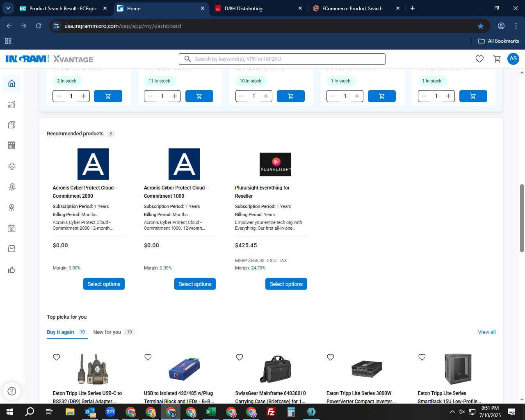Image resolution: width=525 pixels, height=420 pixels.
Task: Open FileZilla from the taskbar
Action: coord(271,412)
